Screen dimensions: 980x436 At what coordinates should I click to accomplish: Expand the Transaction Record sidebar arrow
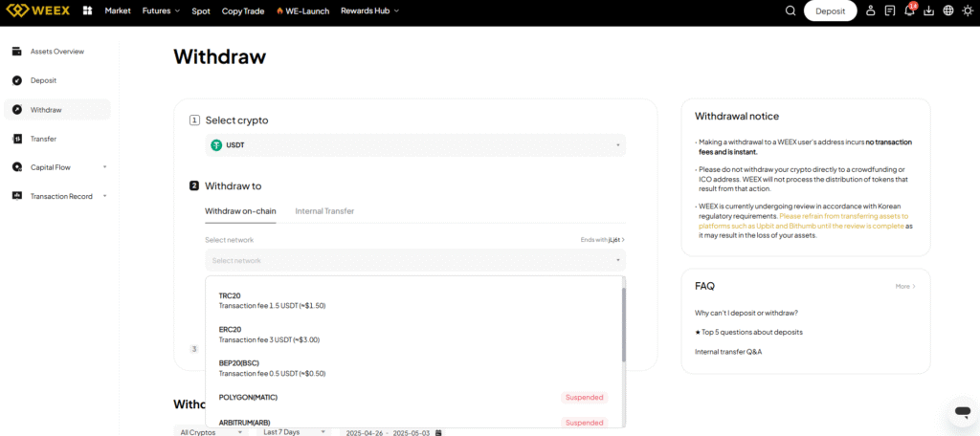click(x=105, y=196)
